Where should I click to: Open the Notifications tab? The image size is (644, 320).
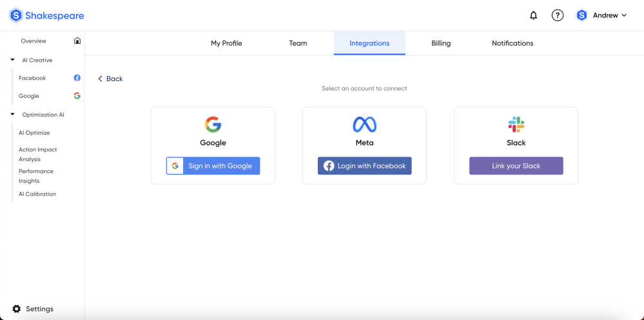pyautogui.click(x=512, y=43)
